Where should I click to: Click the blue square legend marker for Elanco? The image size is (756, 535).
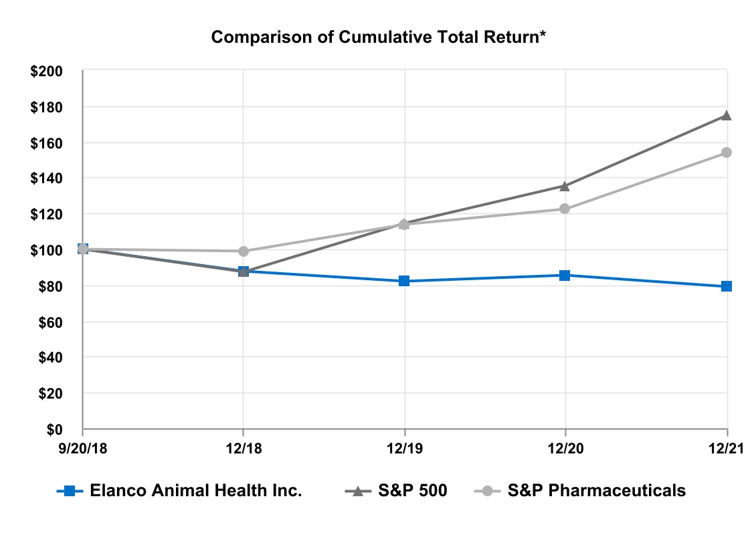[70, 491]
